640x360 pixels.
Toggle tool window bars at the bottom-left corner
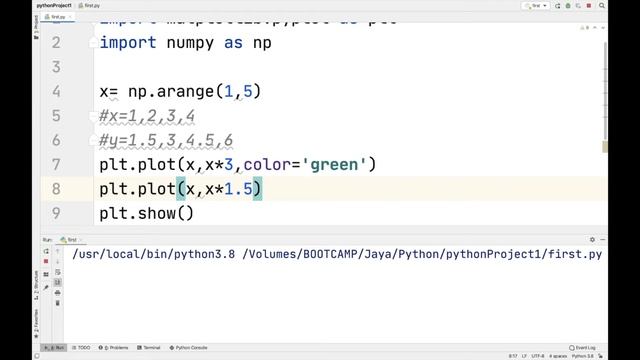37,356
